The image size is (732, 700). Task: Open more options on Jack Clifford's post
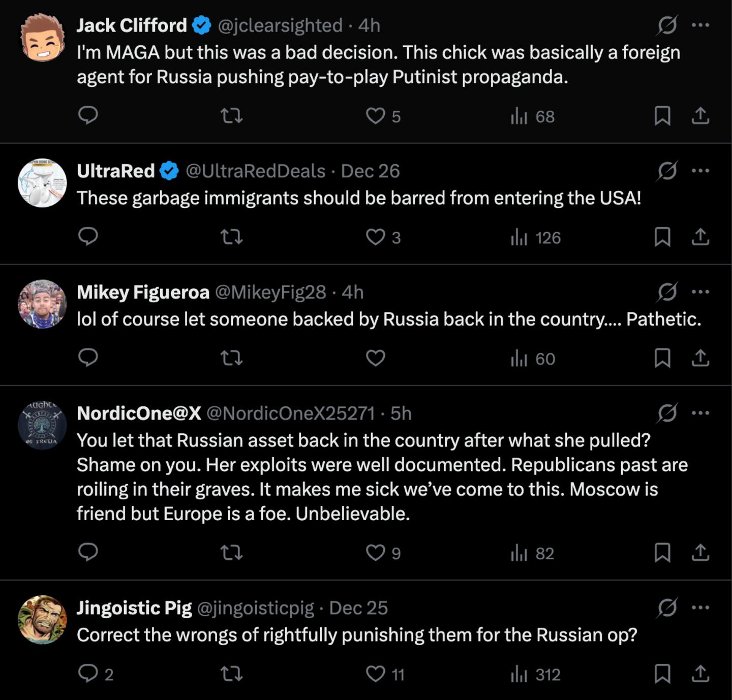[700, 25]
